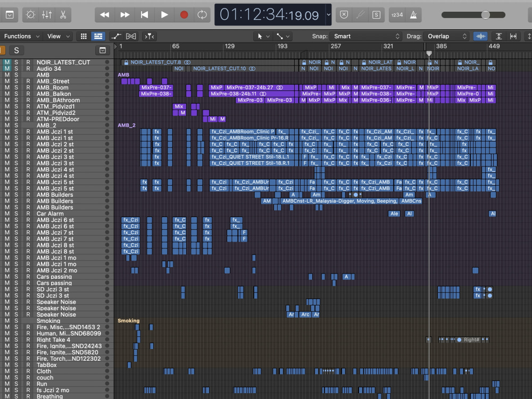The image size is (532, 399).
Task: Click the Solo S button in control bar
Action: pos(376,14)
